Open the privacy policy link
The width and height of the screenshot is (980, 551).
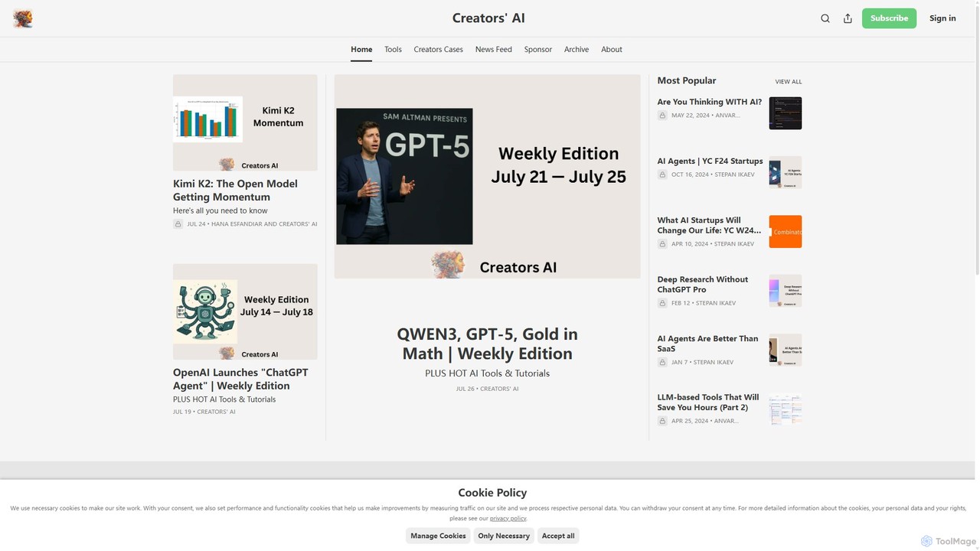[508, 519]
